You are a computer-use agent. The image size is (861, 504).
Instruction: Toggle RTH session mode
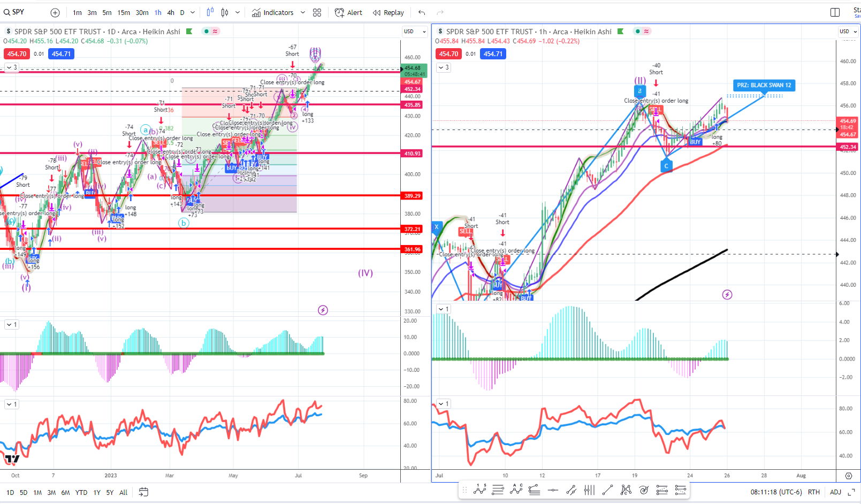813,492
